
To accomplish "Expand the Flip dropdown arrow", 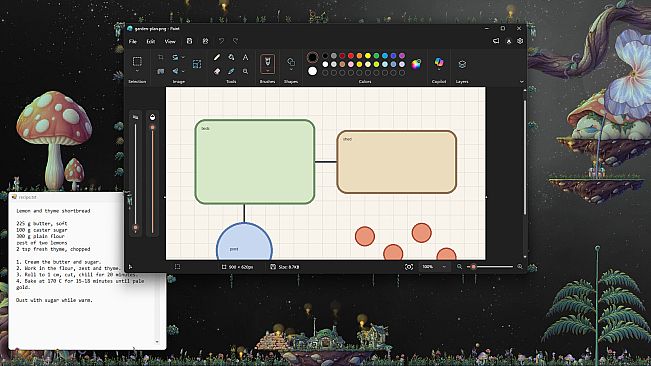I will (x=183, y=71).
